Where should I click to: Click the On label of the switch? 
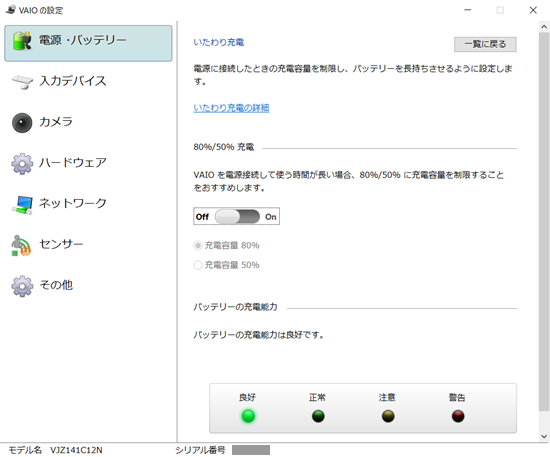(x=270, y=217)
